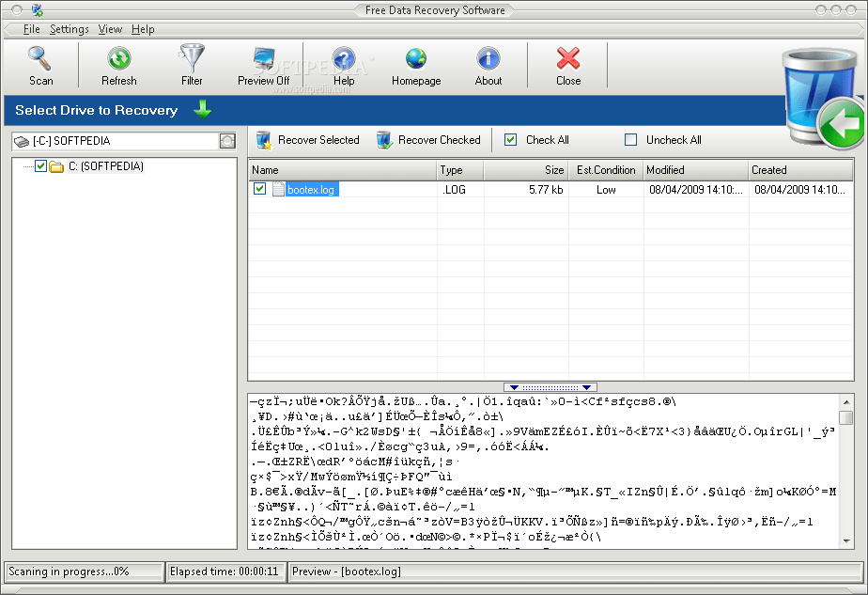Click the Low condition cell
This screenshot has height=595, width=868.
coord(606,190)
